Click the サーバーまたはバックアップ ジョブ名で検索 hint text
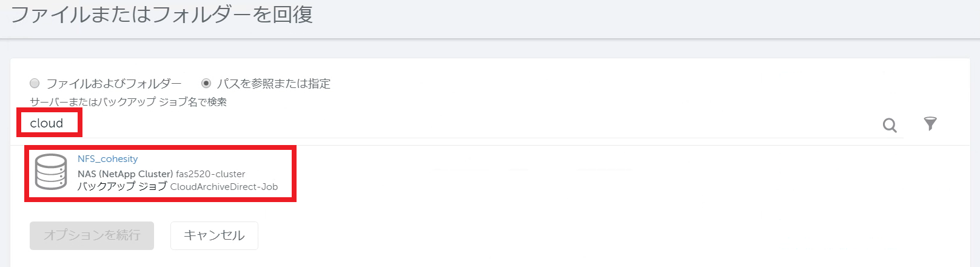 pos(128,102)
